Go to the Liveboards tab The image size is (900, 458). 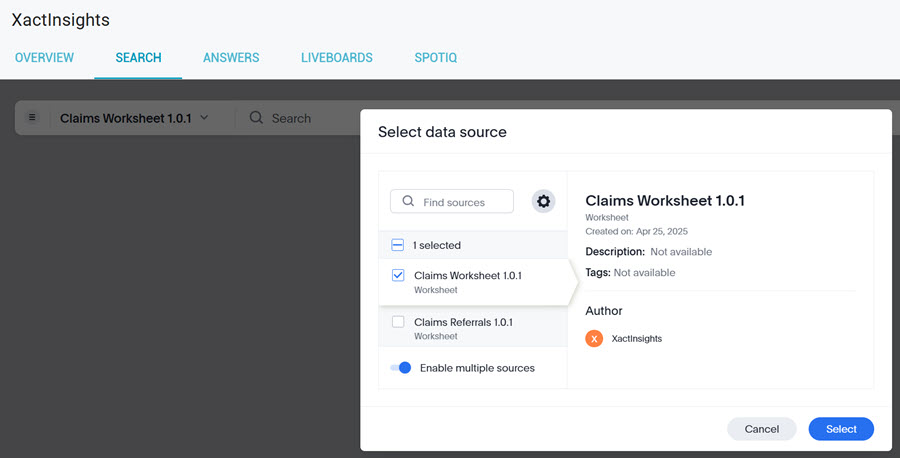click(x=337, y=58)
